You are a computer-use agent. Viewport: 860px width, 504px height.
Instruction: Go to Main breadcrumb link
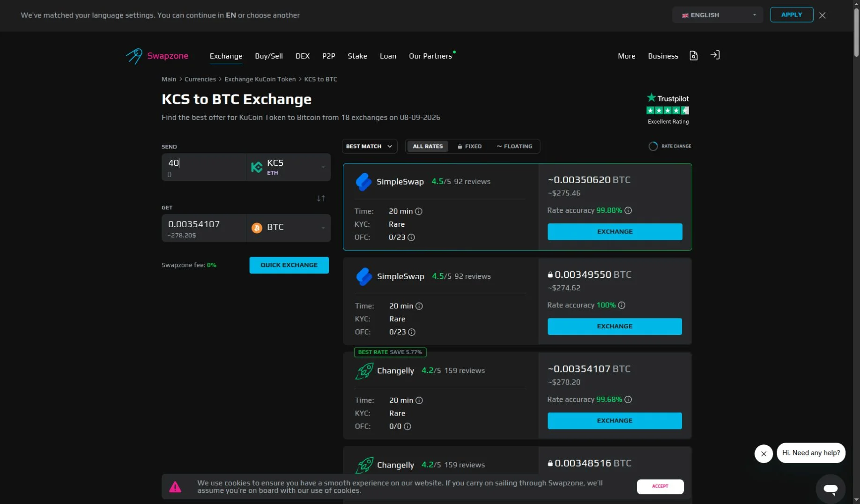tap(169, 79)
